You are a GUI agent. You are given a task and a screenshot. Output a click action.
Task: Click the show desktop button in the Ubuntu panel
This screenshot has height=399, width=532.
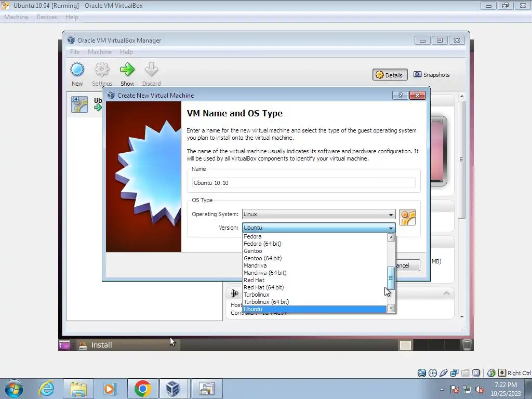point(64,345)
